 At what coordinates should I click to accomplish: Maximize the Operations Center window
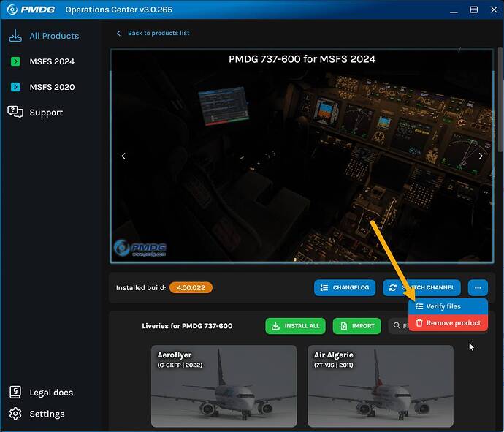tap(473, 10)
